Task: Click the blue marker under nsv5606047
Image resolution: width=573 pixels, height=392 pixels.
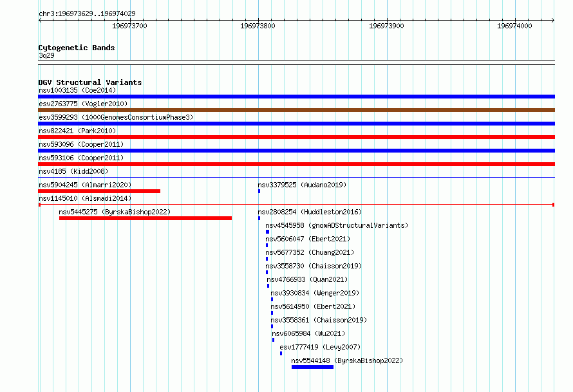Action: coord(267,245)
